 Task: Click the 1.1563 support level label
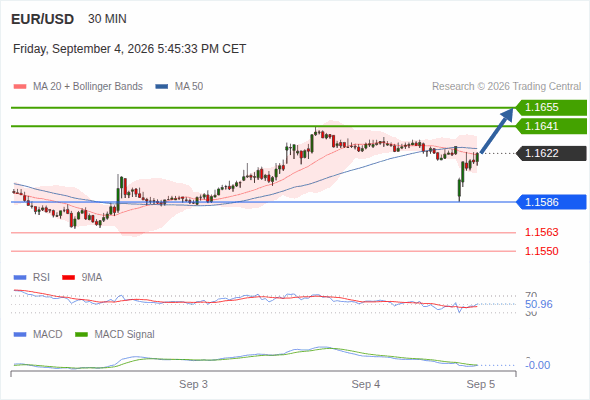(541, 232)
